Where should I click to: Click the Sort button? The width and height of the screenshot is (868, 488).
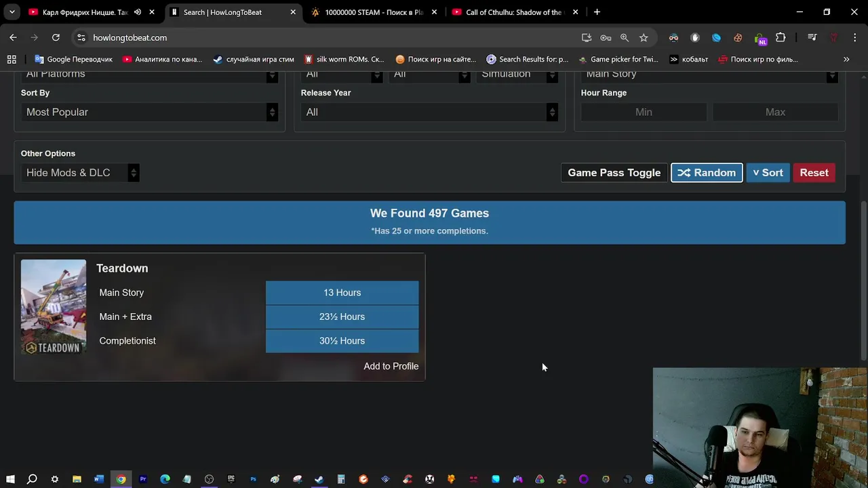pyautogui.click(x=768, y=173)
